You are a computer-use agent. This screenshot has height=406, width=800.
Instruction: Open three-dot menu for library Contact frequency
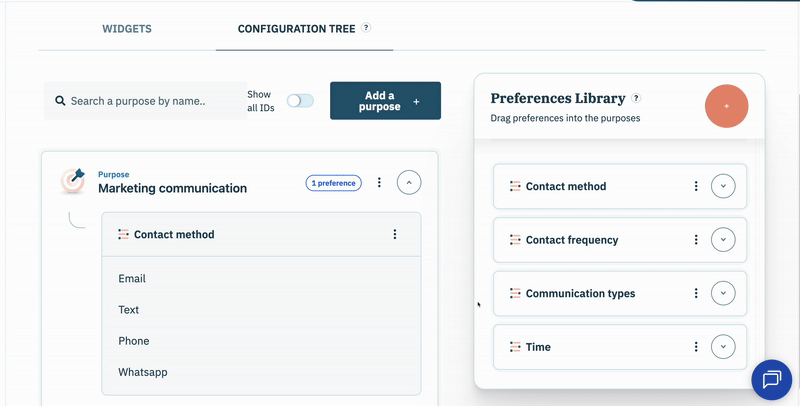(696, 240)
